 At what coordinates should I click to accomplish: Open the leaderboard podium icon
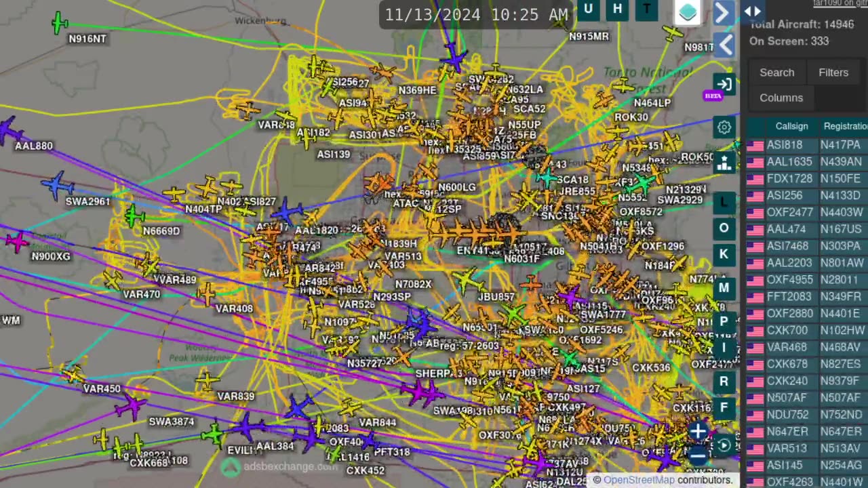[x=724, y=162]
